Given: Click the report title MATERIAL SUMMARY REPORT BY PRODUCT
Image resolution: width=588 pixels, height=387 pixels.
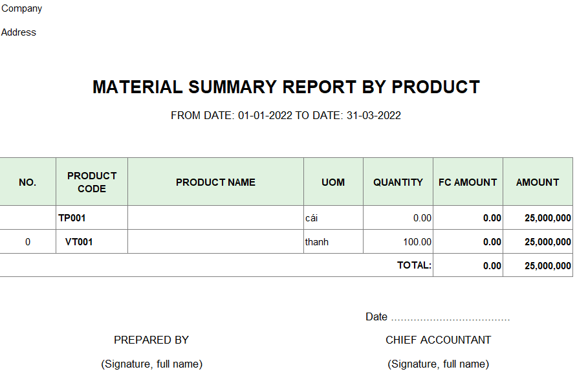Looking at the screenshot, I should [x=286, y=87].
